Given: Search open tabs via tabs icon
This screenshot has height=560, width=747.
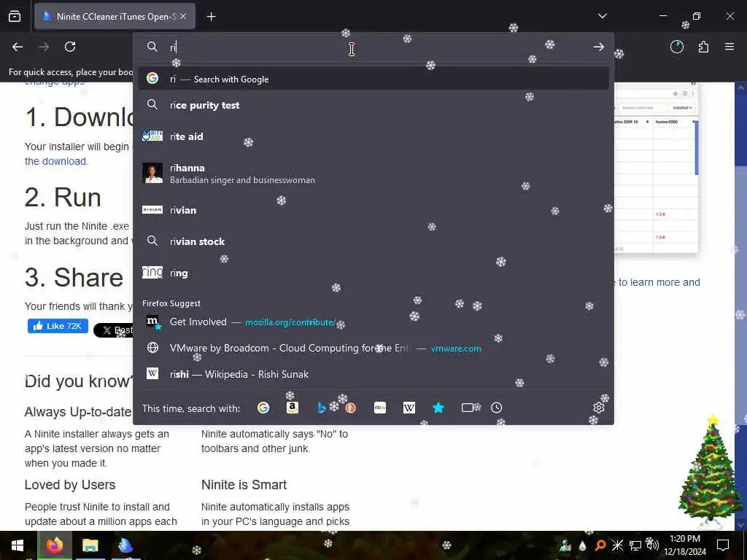Looking at the screenshot, I should pyautogui.click(x=468, y=408).
